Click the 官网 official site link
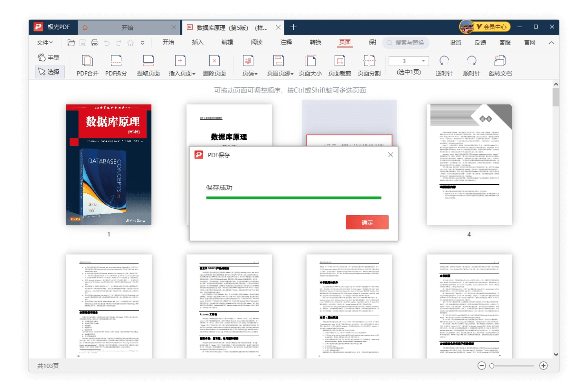The width and height of the screenshot is (588, 392). click(530, 43)
